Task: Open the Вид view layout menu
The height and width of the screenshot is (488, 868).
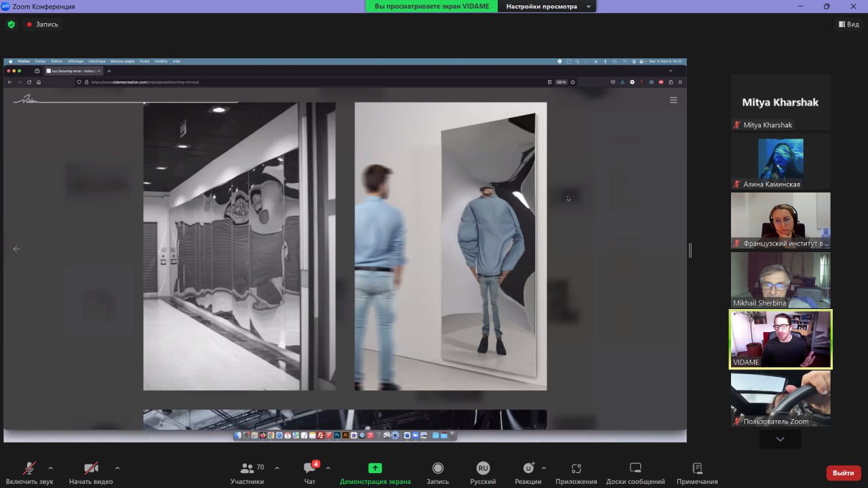Action: tap(848, 24)
